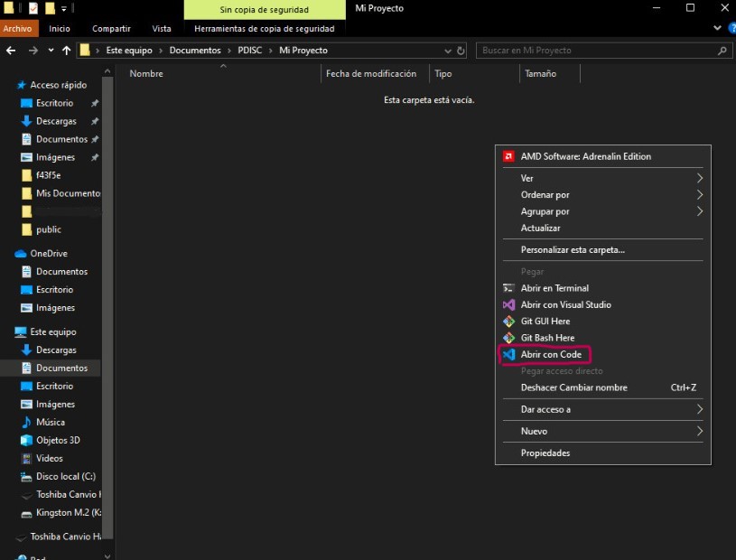Click the address bar refresh icon
The width and height of the screenshot is (736, 560).
(461, 51)
